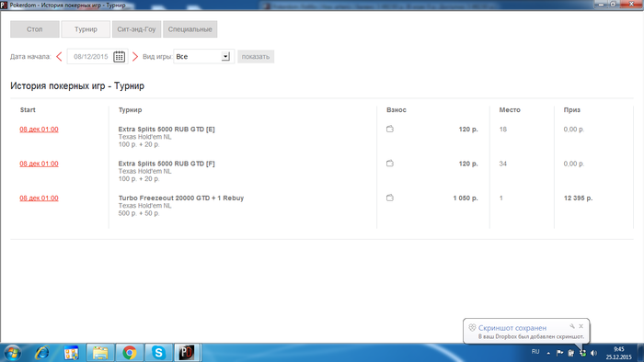Switch to the Специальные tab
644x362 pixels.
190,29
